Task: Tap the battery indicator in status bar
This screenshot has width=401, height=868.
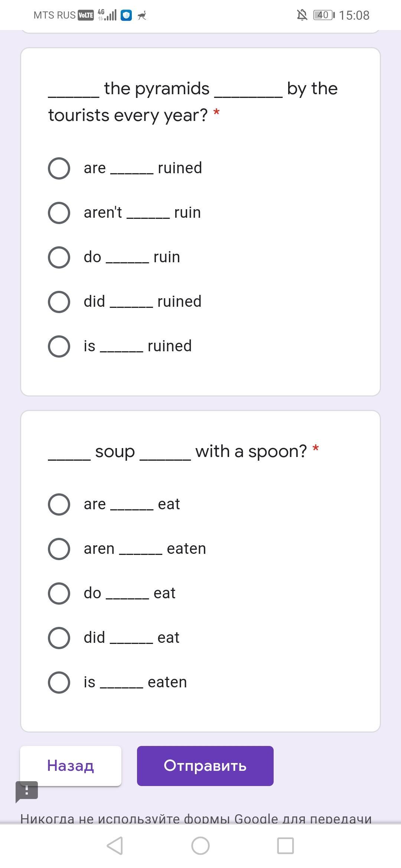Action: click(x=323, y=15)
